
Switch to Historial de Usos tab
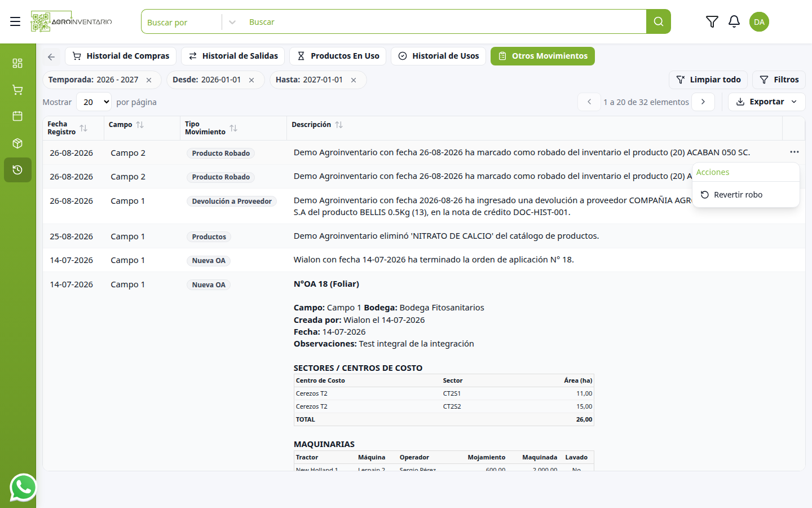tap(438, 56)
